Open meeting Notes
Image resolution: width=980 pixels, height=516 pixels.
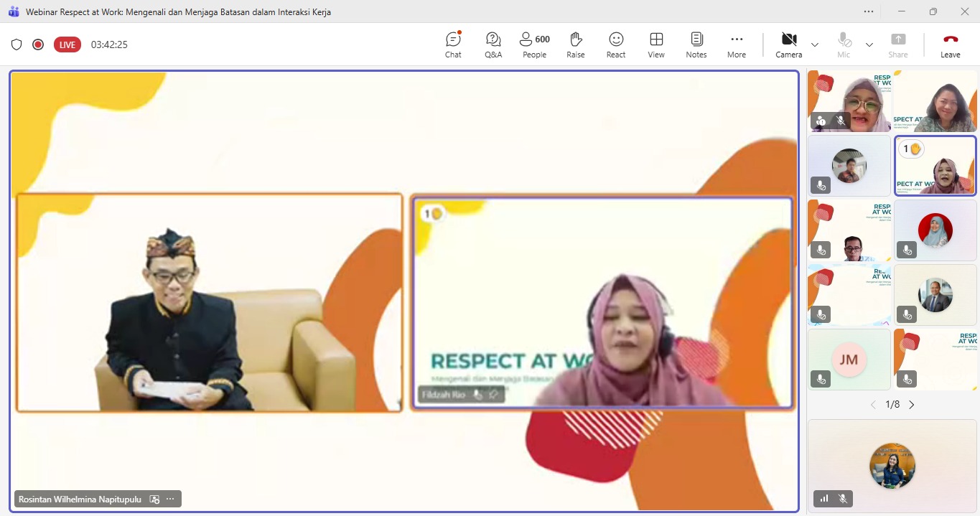(696, 44)
